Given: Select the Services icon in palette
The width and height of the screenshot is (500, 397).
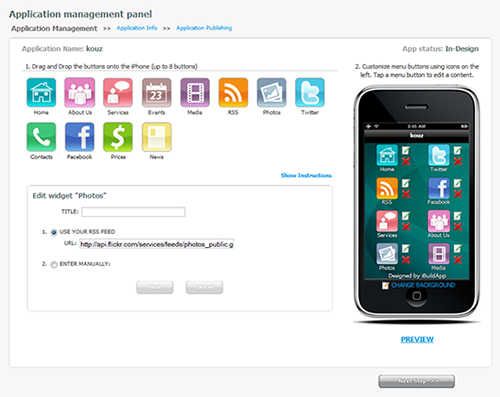Looking at the screenshot, I should point(118,92).
